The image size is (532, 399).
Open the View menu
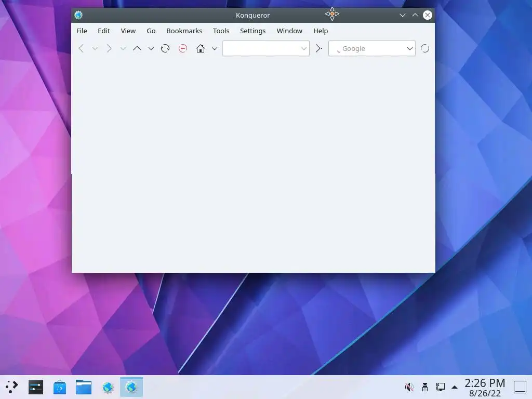(128, 31)
